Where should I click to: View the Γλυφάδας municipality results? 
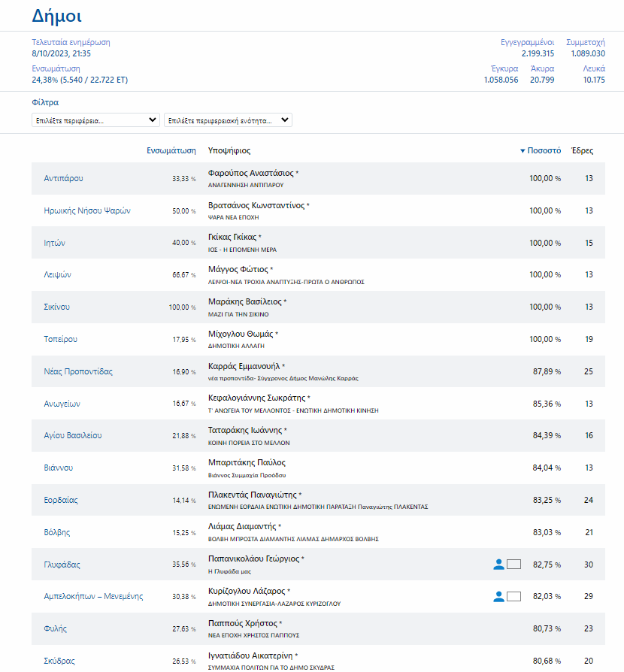point(62,565)
